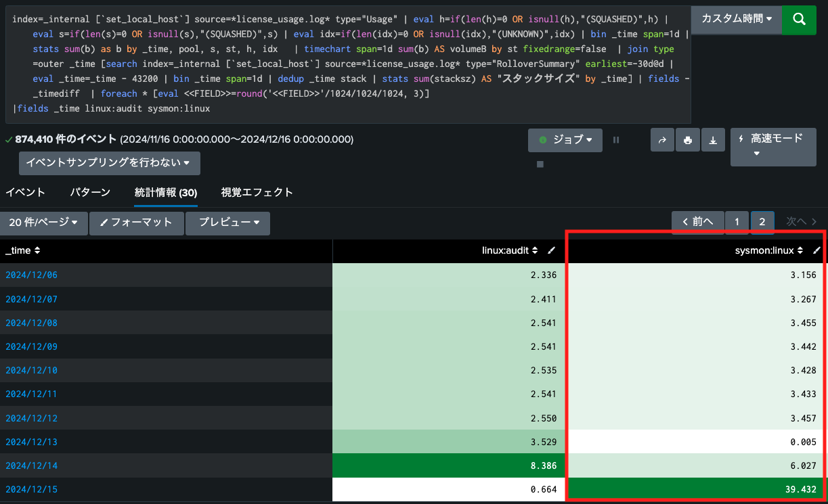The height and width of the screenshot is (504, 828).
Task: Stop the search job with the square icon
Action: (x=540, y=164)
